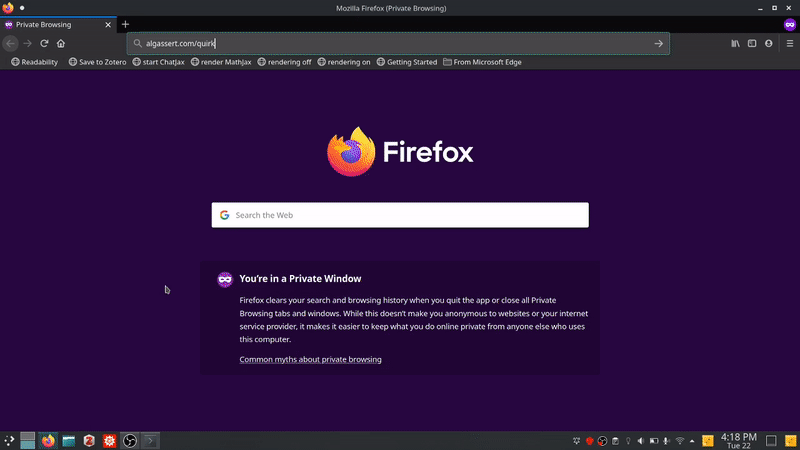800x450 pixels.
Task: Open battery status in system tray
Action: [654, 441]
